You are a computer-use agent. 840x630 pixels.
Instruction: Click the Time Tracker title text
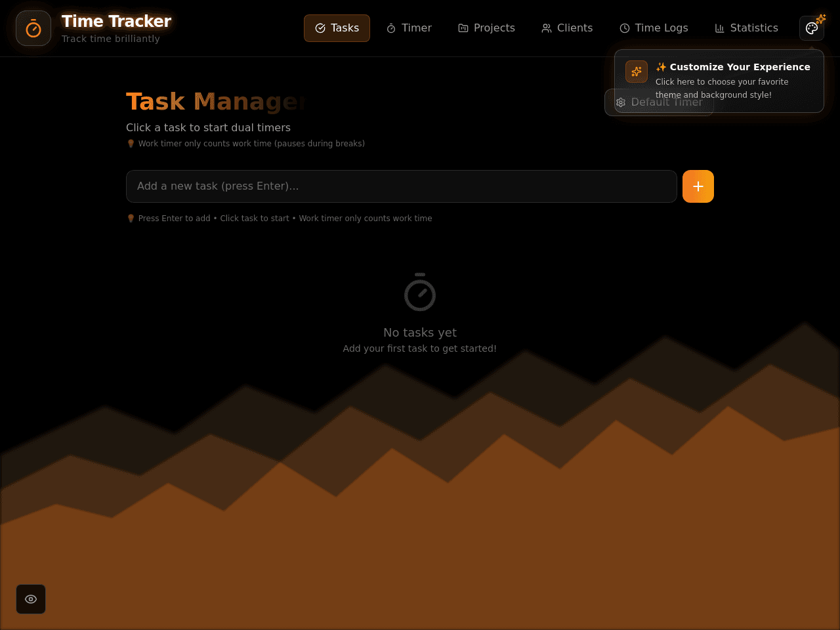[116, 21]
